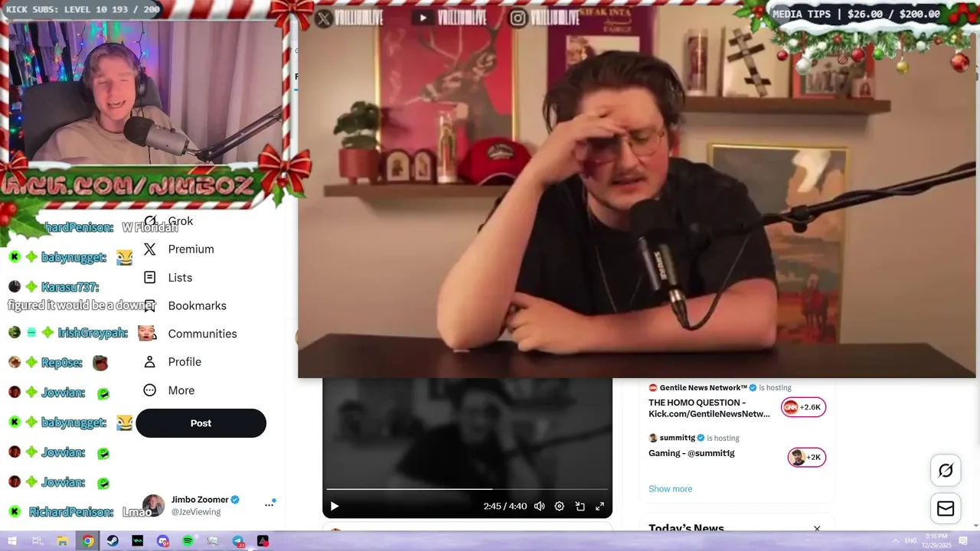980x551 pixels.
Task: Open Windows notification center icon
Action: pyautogui.click(x=965, y=541)
